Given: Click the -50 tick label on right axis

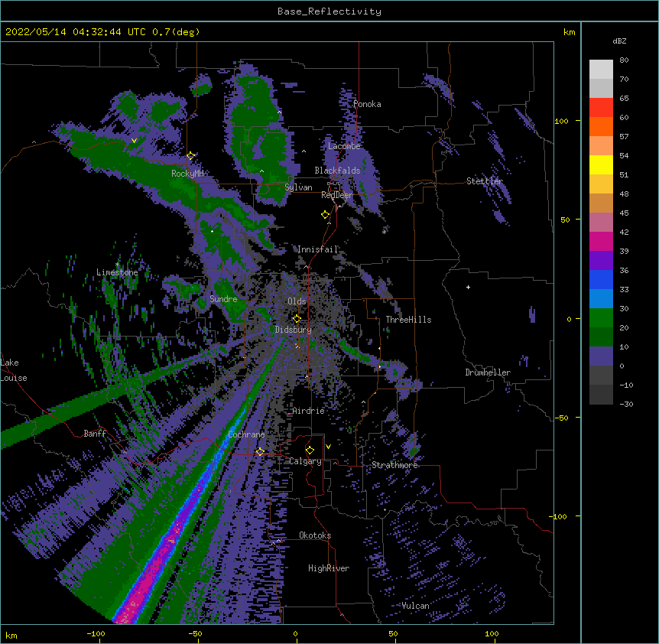Looking at the screenshot, I should coord(561,418).
